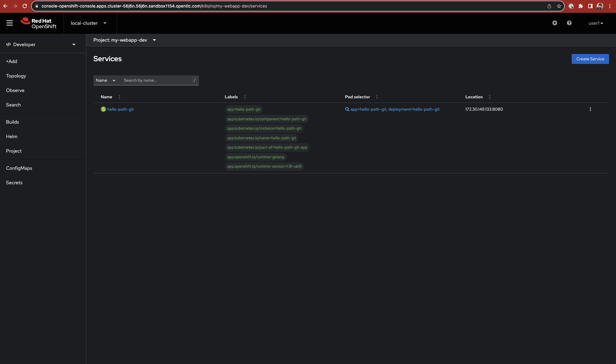616x364 pixels.
Task: Click the Red Hat OpenShift logo
Action: [39, 23]
